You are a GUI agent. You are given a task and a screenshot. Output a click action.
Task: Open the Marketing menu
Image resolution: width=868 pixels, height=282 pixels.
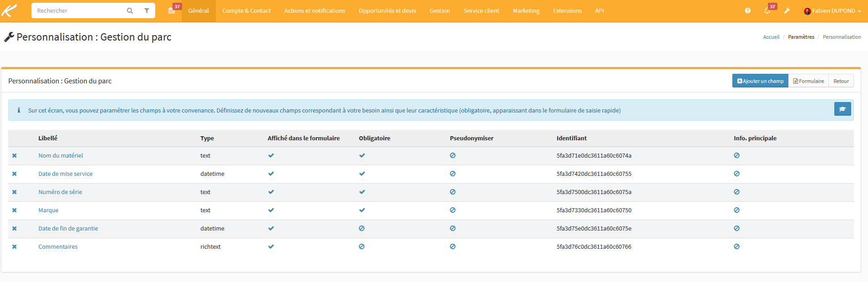pos(526,10)
